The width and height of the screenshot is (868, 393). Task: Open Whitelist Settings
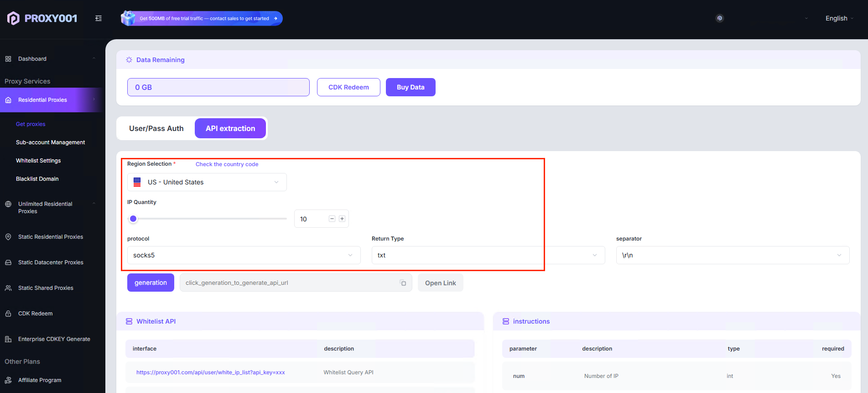pyautogui.click(x=38, y=161)
